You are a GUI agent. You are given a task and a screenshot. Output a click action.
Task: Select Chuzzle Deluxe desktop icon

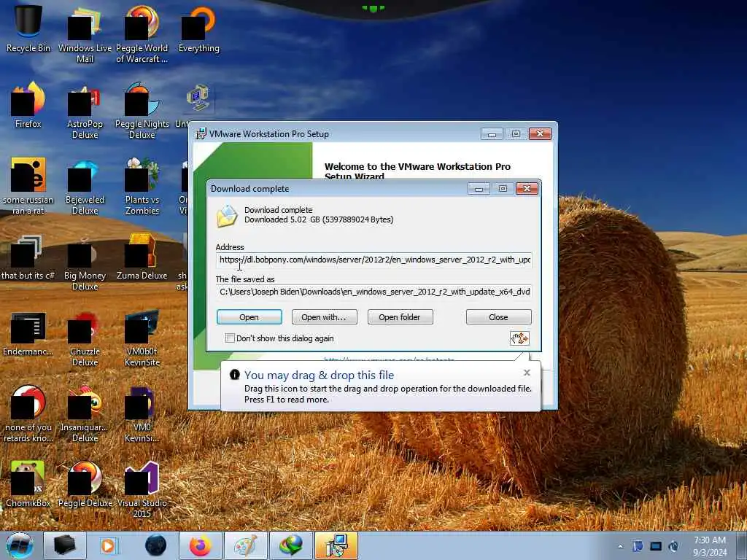(85, 338)
